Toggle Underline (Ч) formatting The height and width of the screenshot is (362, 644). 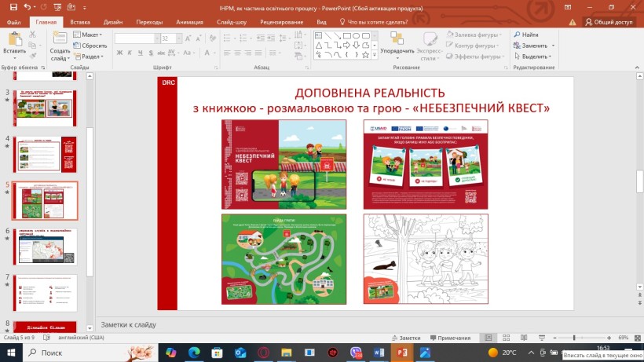(x=141, y=53)
